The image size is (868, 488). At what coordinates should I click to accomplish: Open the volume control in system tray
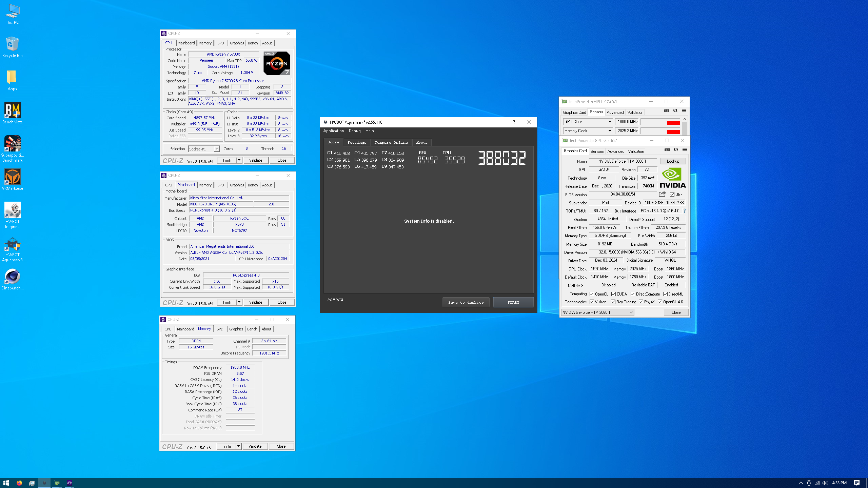tap(825, 483)
